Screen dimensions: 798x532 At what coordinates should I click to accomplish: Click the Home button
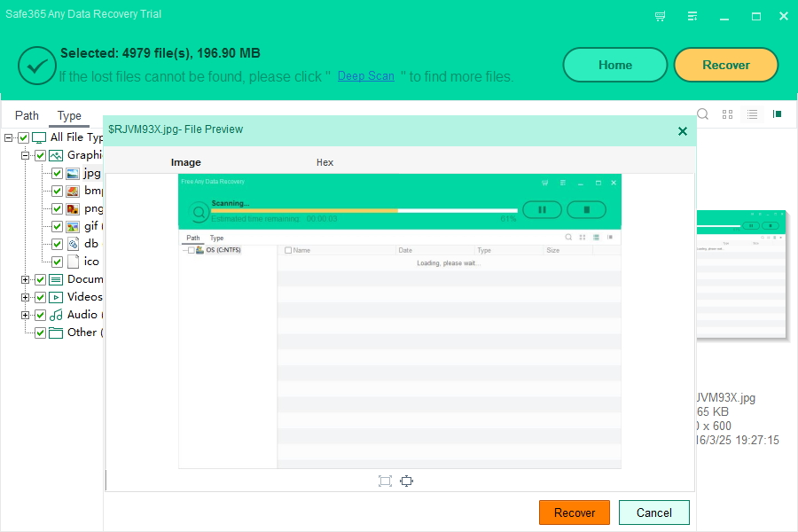615,65
